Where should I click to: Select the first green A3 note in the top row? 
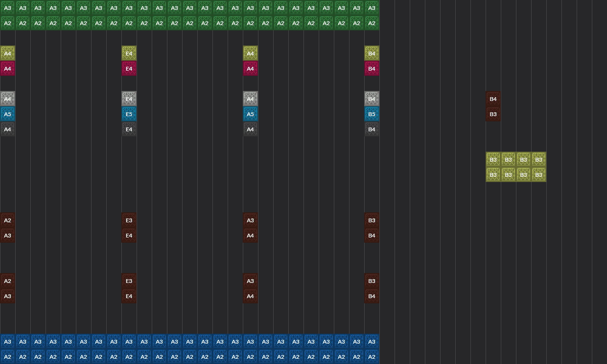(8, 8)
